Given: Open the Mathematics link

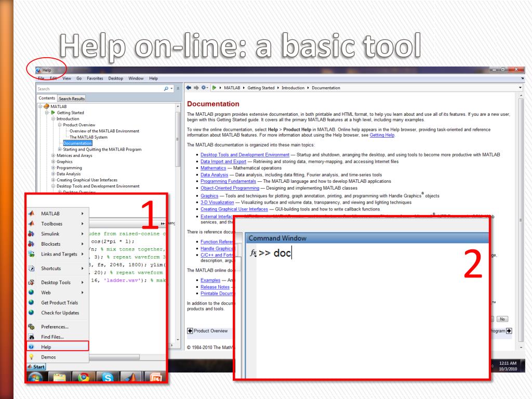Looking at the screenshot, I should click(x=213, y=168).
